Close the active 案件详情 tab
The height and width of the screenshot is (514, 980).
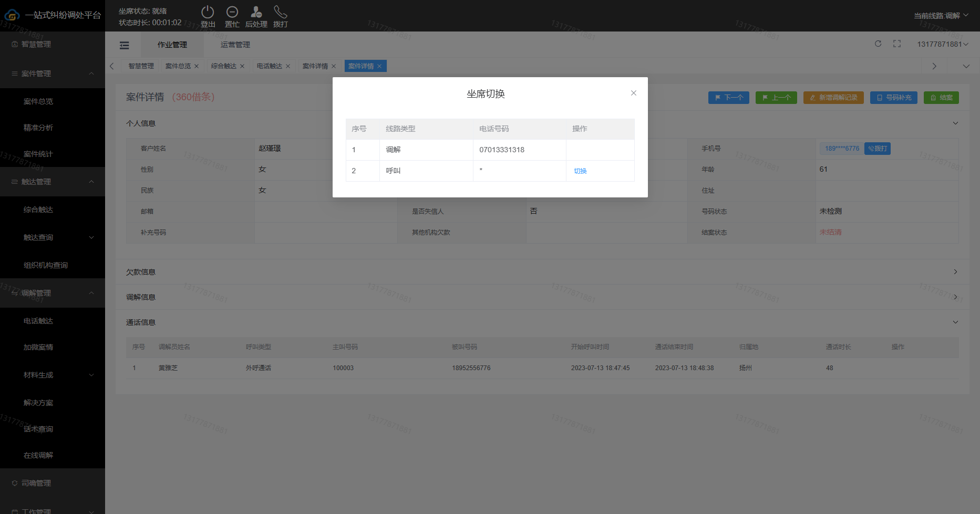coord(379,66)
